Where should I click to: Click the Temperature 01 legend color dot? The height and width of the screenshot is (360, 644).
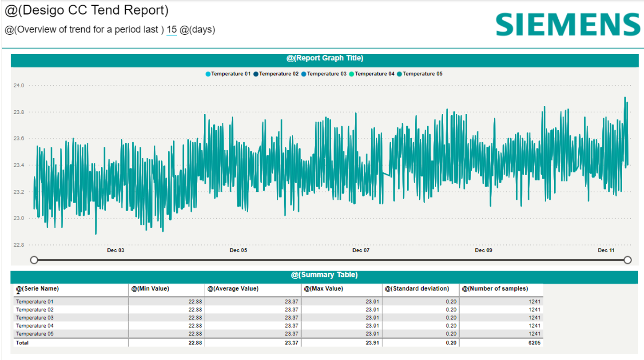(208, 74)
